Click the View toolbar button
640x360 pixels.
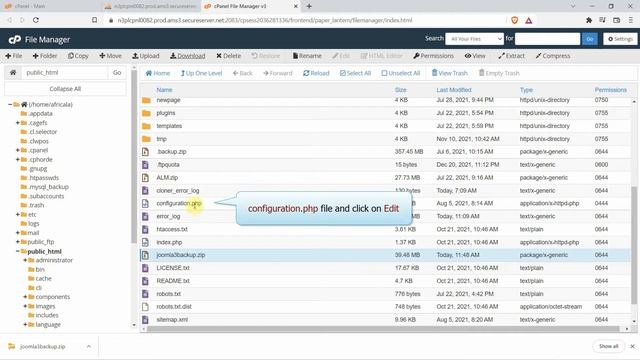[x=475, y=56]
